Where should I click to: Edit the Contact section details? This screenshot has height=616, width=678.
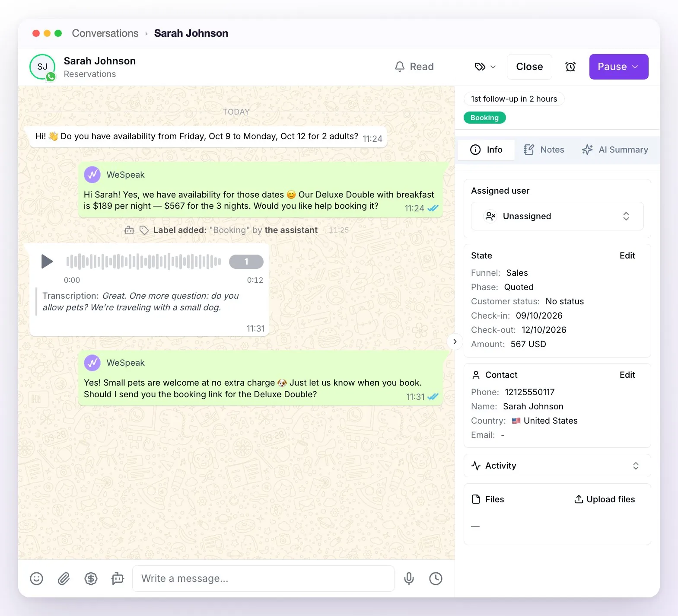(627, 375)
